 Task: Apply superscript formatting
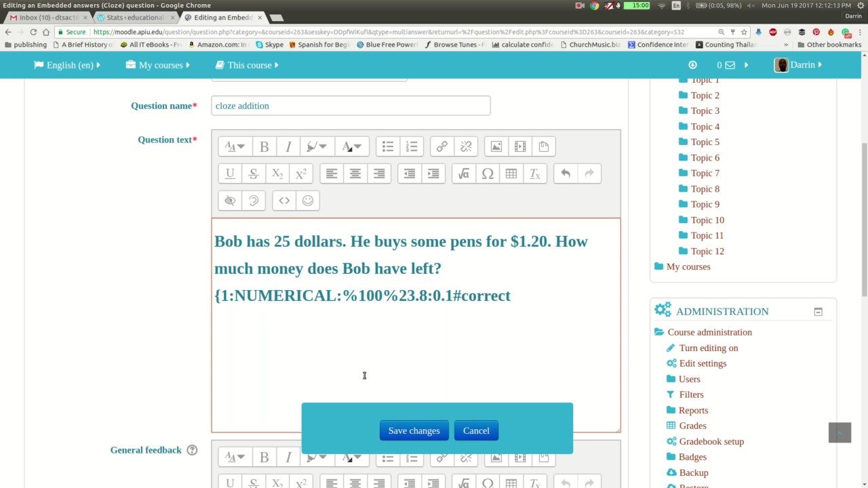tap(301, 174)
